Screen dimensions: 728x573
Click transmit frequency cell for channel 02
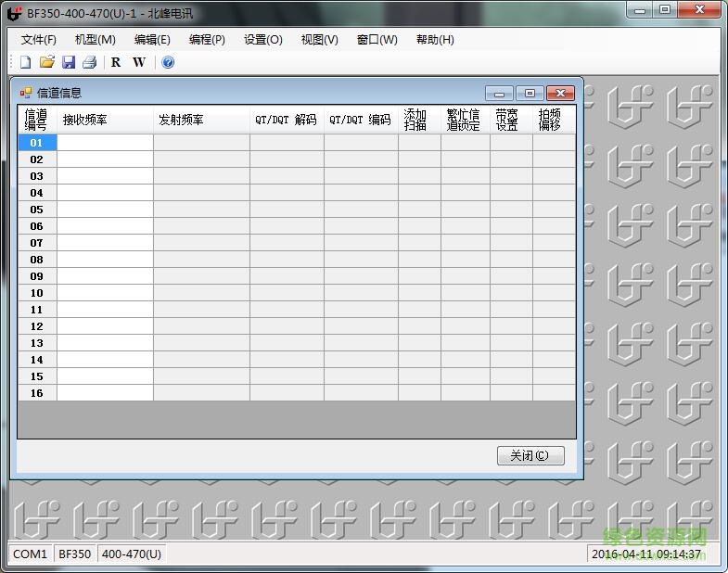click(201, 159)
